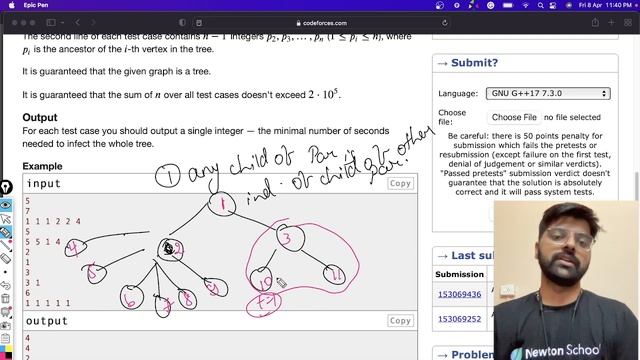
Task: Open a new Safari tab
Action: point(611,22)
